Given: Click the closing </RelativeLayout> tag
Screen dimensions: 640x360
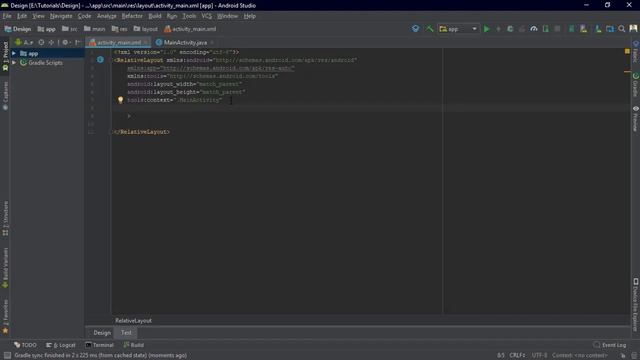Looking at the screenshot, I should pyautogui.click(x=142, y=132).
